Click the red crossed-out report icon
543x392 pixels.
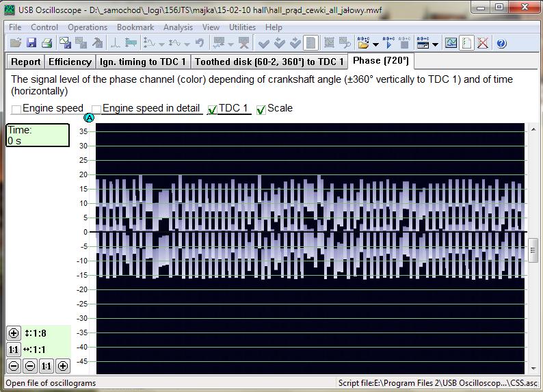[x=483, y=43]
